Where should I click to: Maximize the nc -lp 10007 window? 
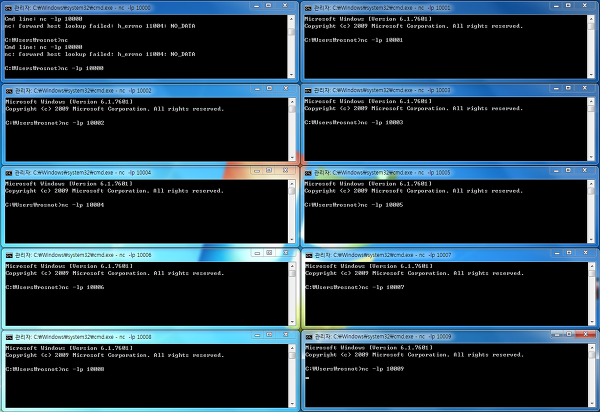(x=569, y=253)
